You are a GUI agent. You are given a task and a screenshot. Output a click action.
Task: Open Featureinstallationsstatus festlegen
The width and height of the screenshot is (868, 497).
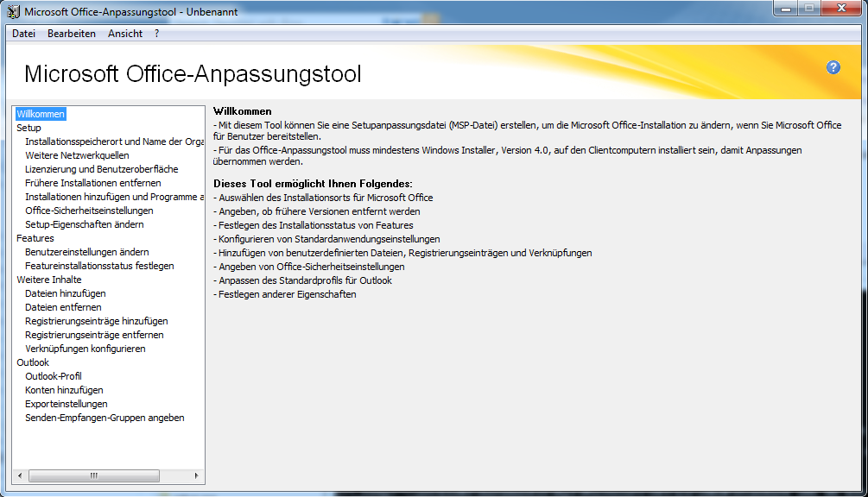tap(99, 266)
